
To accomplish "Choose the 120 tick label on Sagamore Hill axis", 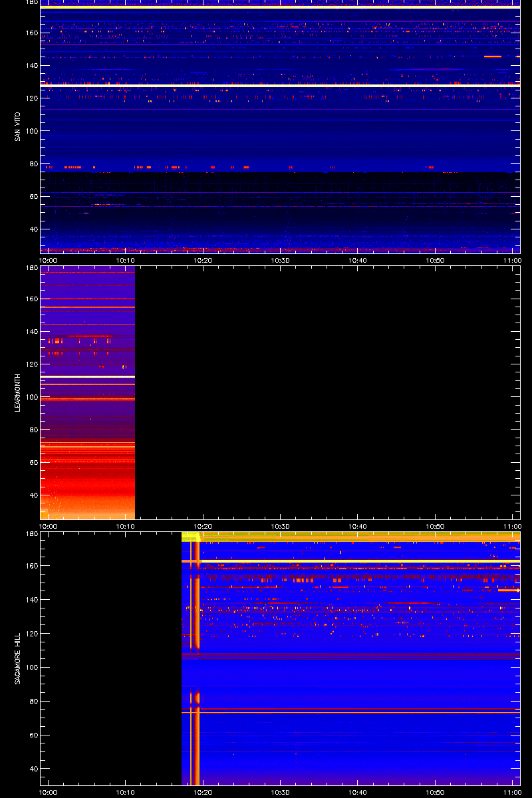I will coord(31,634).
